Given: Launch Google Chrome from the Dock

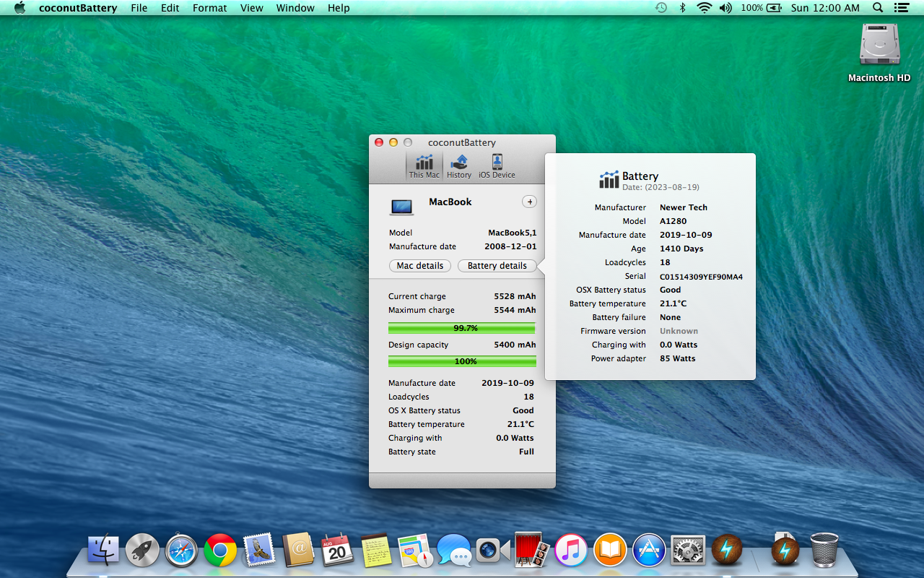Looking at the screenshot, I should point(220,551).
